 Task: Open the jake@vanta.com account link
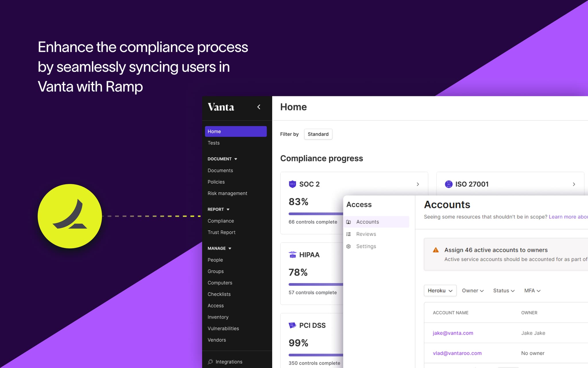[x=453, y=333]
